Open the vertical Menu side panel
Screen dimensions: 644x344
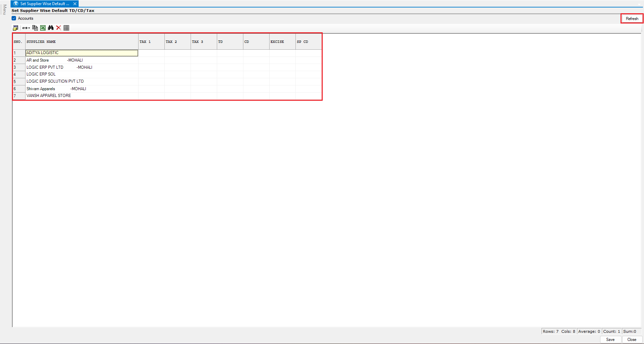[4, 10]
